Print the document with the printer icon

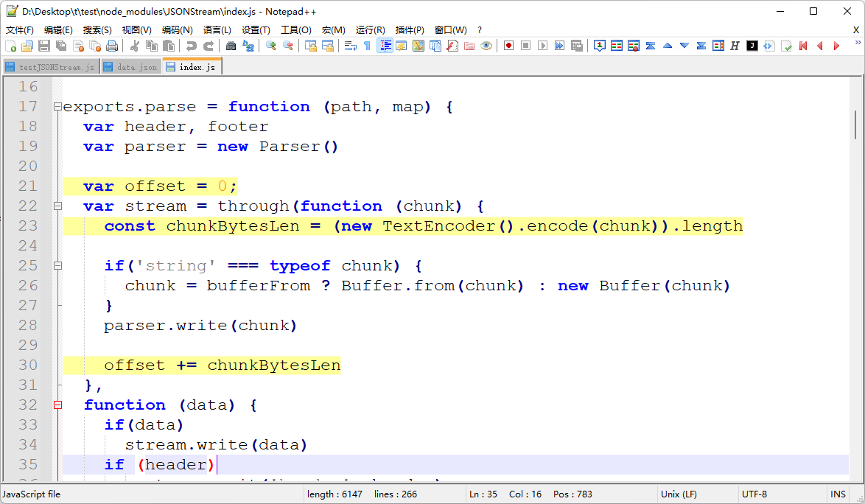112,46
